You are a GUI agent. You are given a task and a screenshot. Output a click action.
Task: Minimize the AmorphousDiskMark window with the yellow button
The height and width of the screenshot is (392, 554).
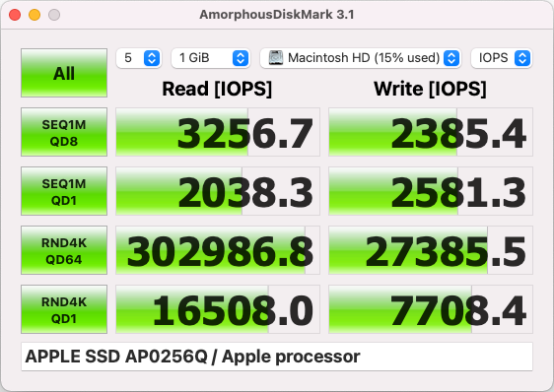[x=35, y=15]
